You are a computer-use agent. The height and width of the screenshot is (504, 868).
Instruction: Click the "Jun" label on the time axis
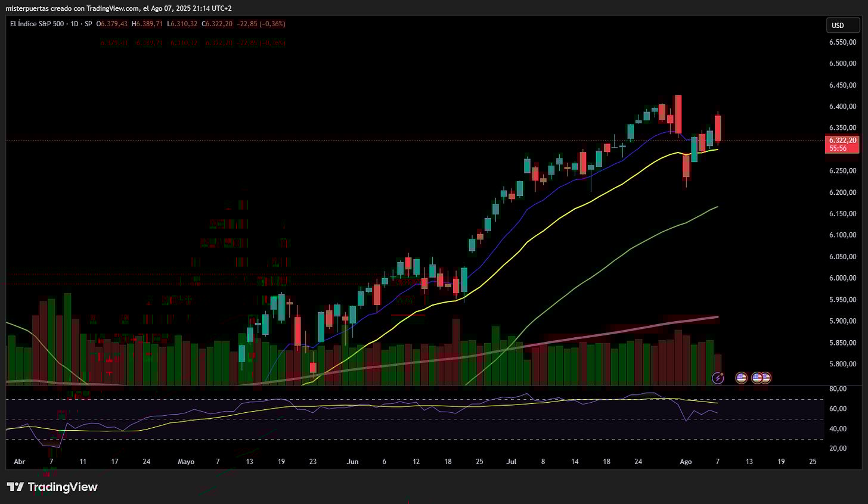coord(353,462)
